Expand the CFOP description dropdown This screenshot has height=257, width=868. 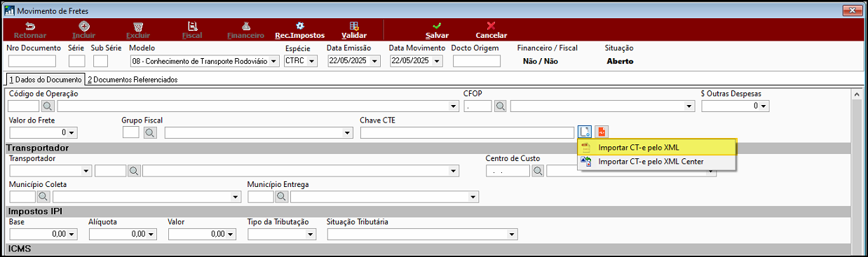click(690, 106)
